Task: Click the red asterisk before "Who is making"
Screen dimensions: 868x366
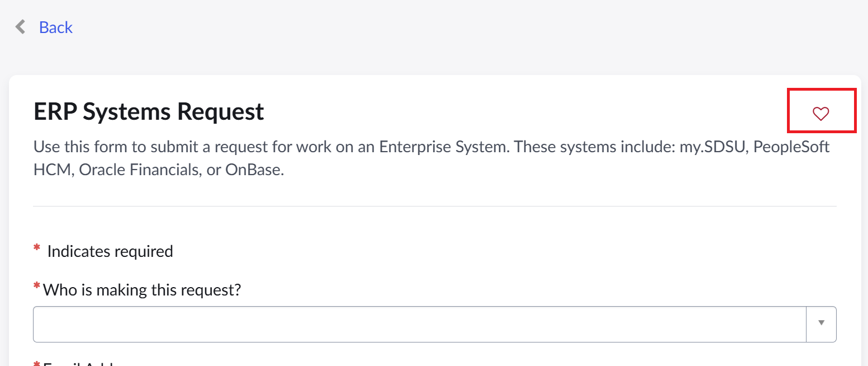Action: tap(37, 287)
